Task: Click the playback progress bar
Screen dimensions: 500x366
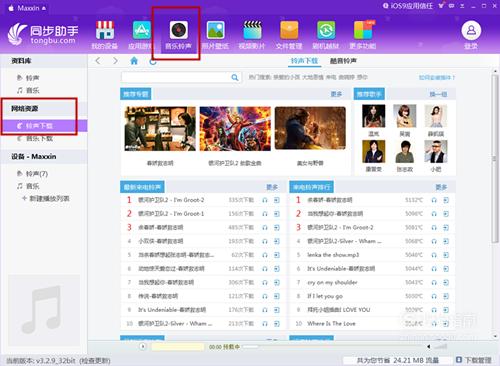Action: (x=332, y=347)
